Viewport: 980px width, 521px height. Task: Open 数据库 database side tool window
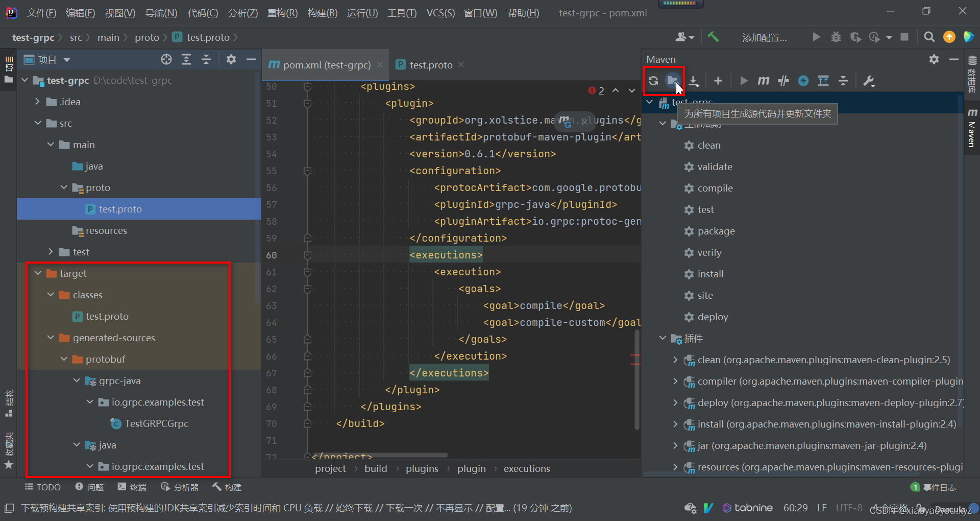coord(972,75)
